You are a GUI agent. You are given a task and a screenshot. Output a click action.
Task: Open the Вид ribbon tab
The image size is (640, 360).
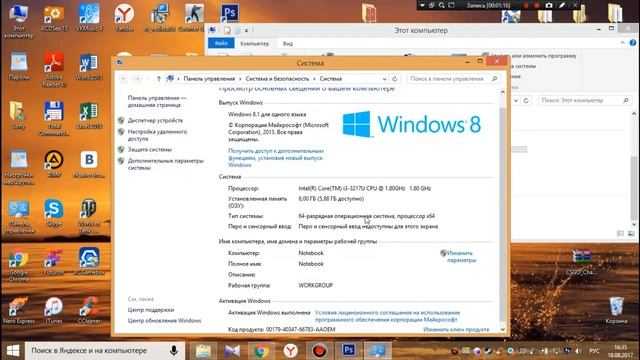(x=288, y=43)
